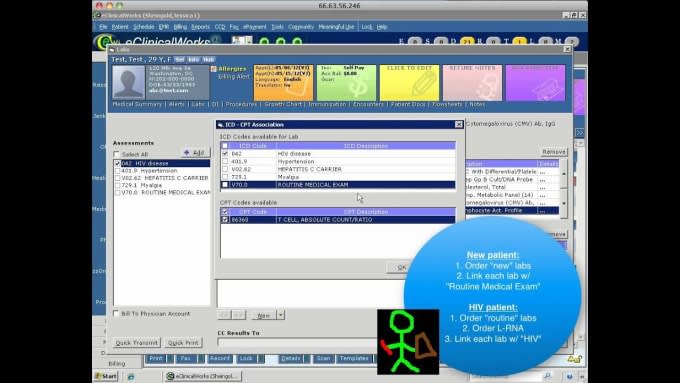Click the Print dropdown arrow in bottom toolbar
Screen dimensions: 680x383
pos(170,359)
